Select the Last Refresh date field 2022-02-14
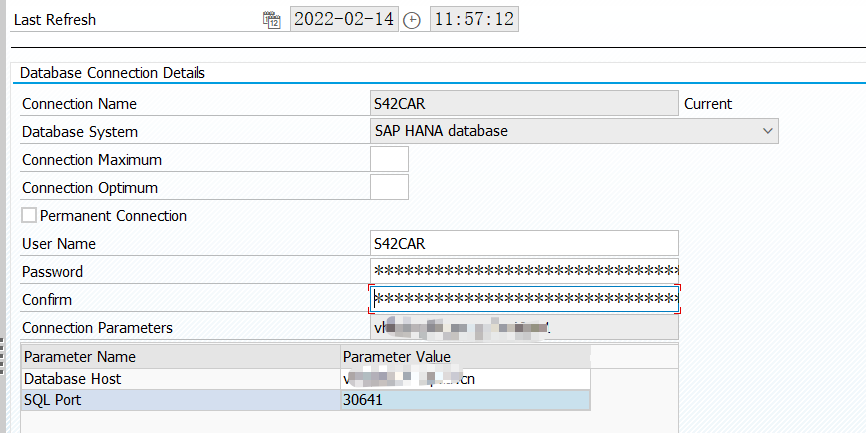866x433 pixels. (x=344, y=19)
